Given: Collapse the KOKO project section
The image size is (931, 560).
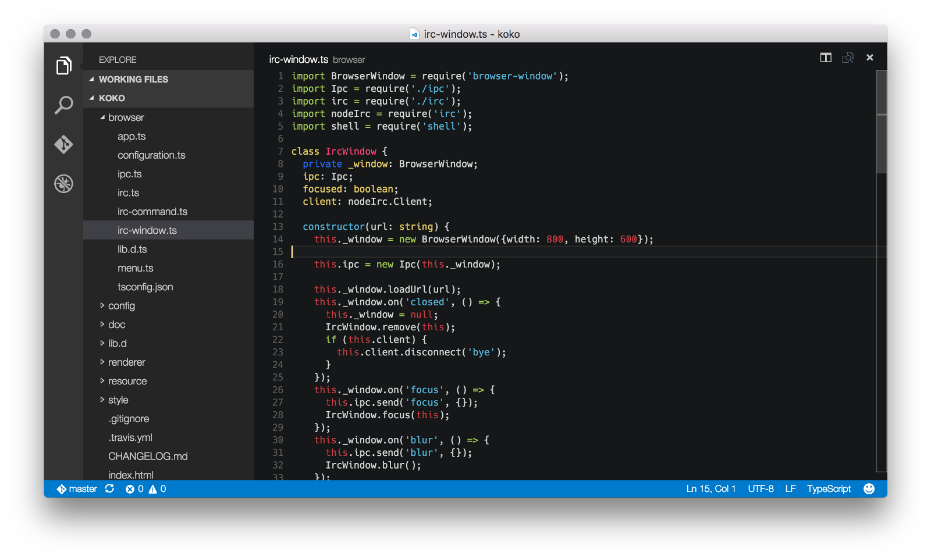Looking at the screenshot, I should [x=91, y=98].
